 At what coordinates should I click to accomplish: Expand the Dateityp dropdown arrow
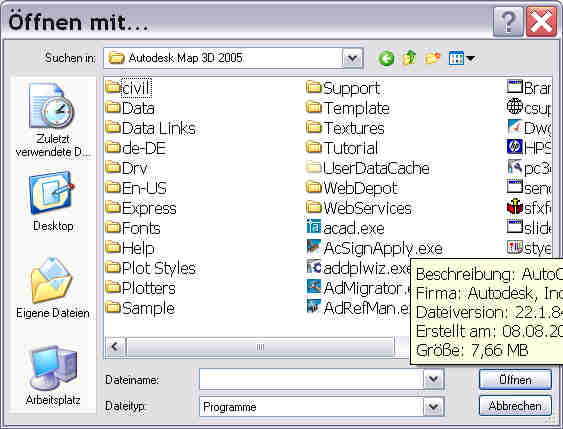pos(433,407)
